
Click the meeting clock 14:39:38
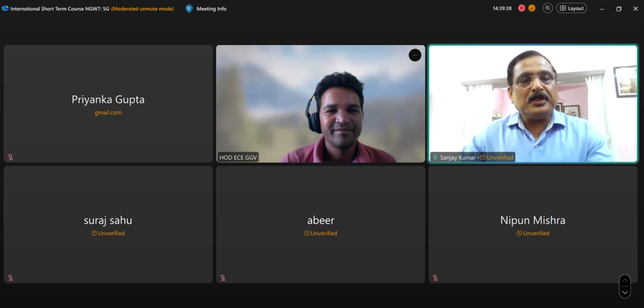[x=502, y=8]
